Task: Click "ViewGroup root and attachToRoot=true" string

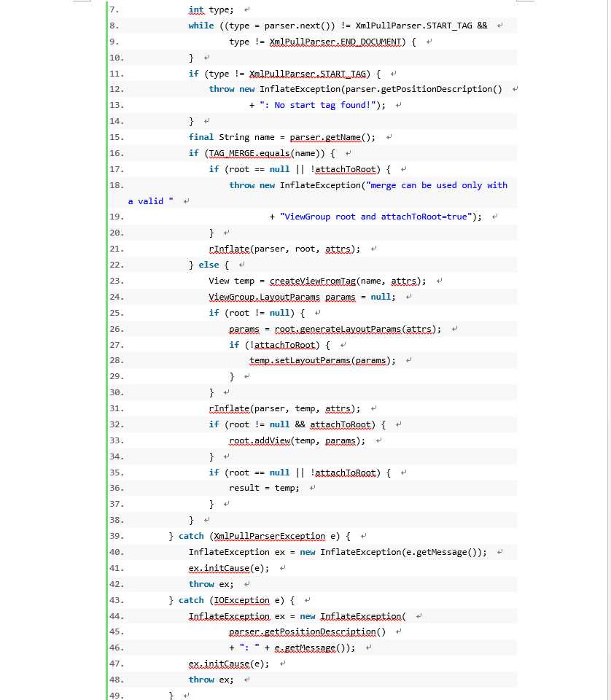Action: coord(375,217)
